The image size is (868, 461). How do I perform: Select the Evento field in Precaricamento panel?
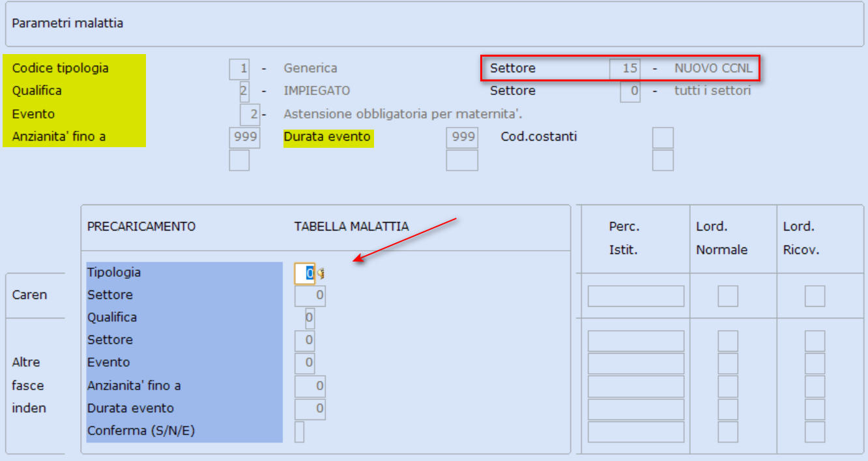tap(305, 363)
